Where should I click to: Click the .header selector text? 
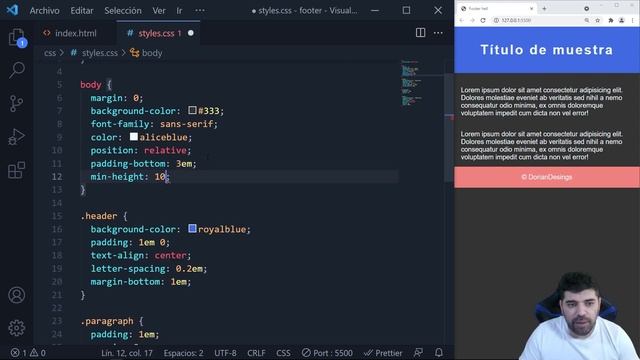pos(98,216)
